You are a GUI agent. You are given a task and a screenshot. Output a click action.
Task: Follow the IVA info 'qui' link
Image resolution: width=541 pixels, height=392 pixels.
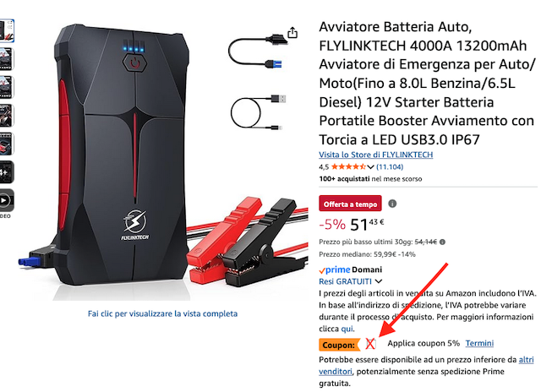[x=347, y=329]
